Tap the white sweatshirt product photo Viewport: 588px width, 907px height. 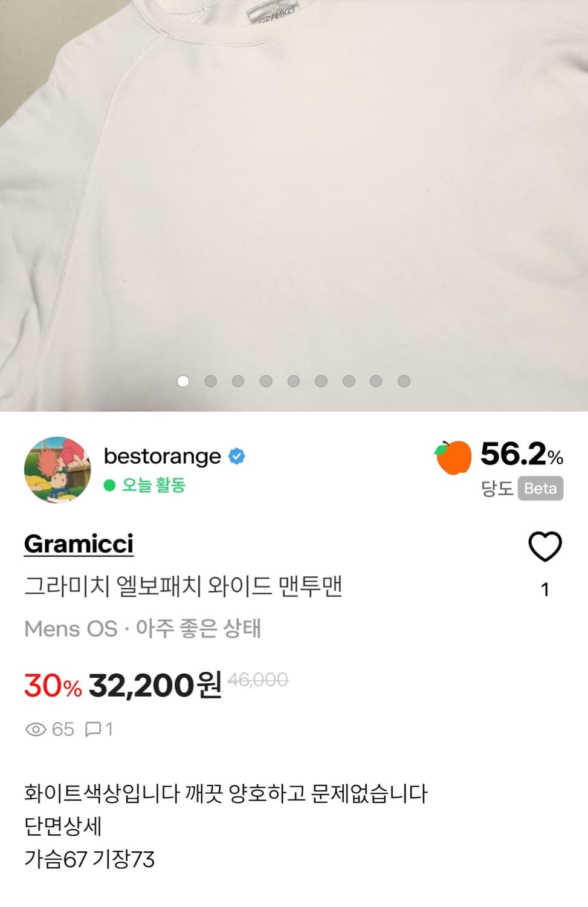coord(294,193)
